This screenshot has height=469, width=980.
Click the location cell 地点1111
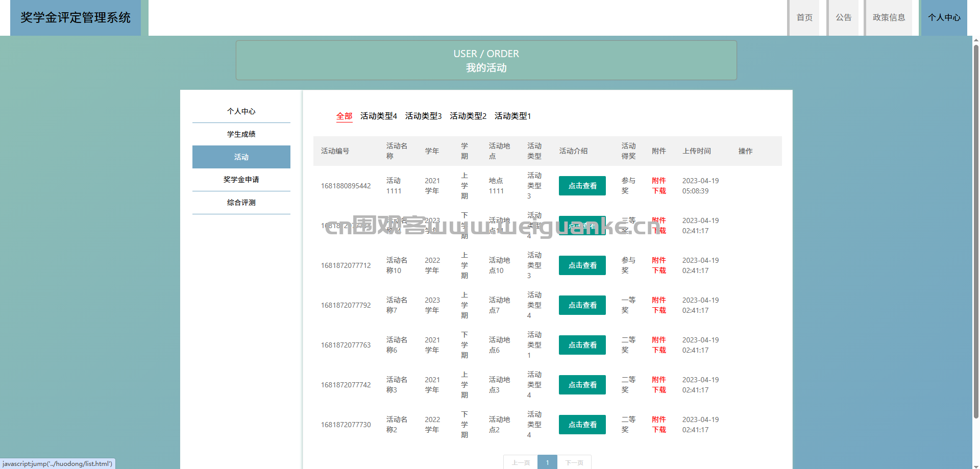496,186
